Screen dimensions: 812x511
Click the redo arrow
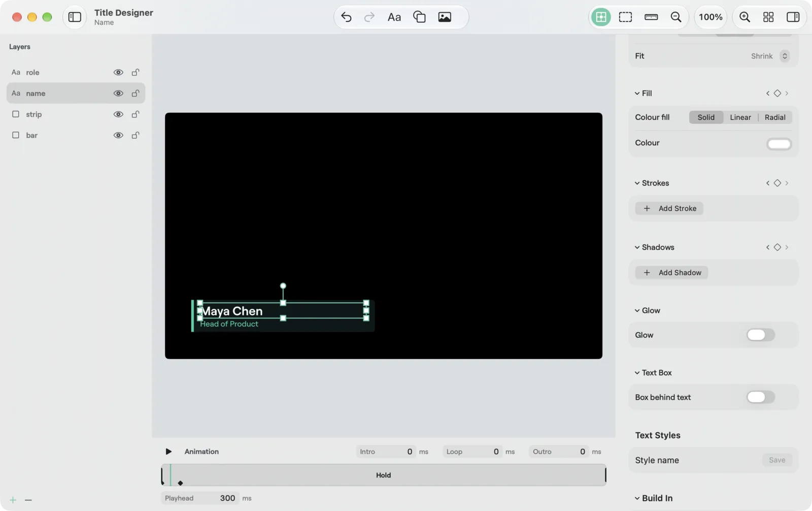tap(369, 17)
